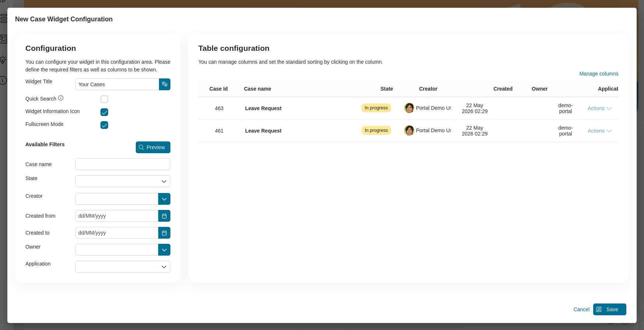Screen dimensions: 644x330
Task: Click the translate icon beside Widget Title
Action: point(164,84)
